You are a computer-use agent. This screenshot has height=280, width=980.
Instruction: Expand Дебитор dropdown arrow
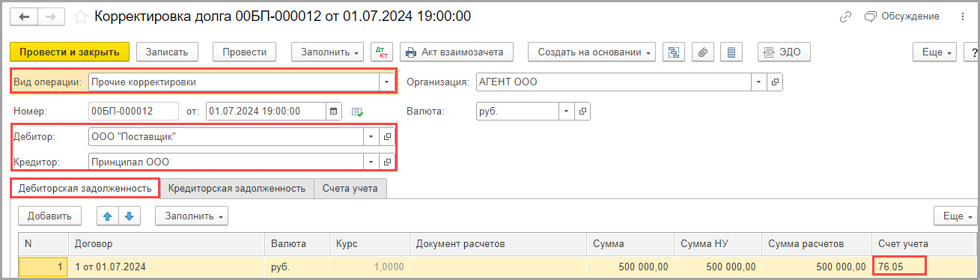tap(371, 137)
